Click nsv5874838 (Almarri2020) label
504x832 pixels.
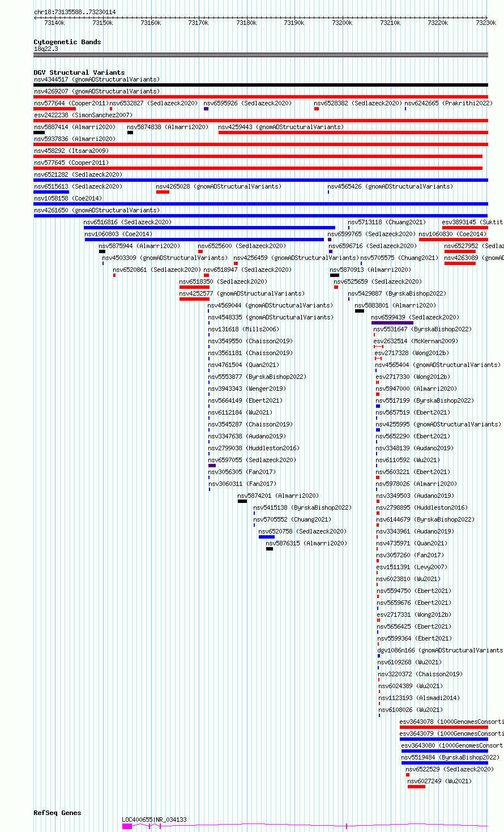coord(168,127)
